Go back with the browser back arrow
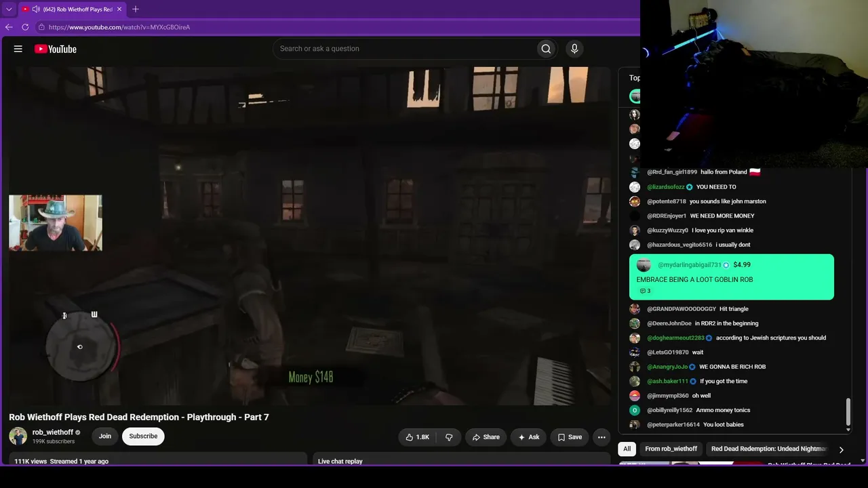This screenshot has height=488, width=868. (9, 27)
